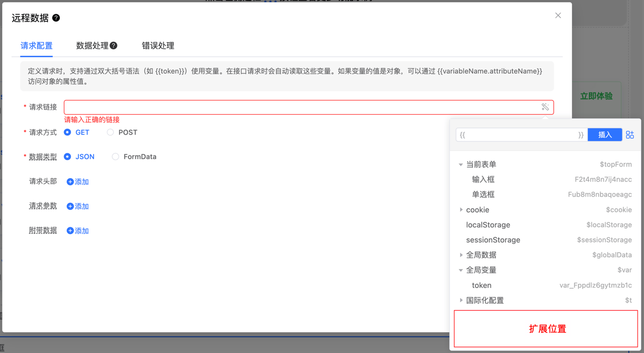Open the 请求配置 tab
The height and width of the screenshot is (353, 644).
(x=36, y=46)
